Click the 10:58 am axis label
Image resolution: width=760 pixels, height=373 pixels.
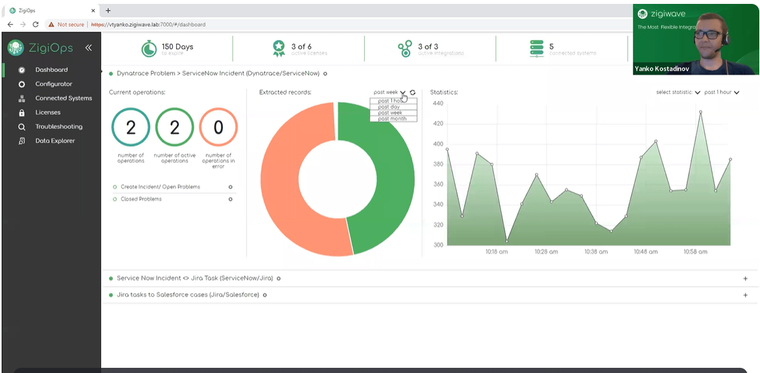[696, 252]
